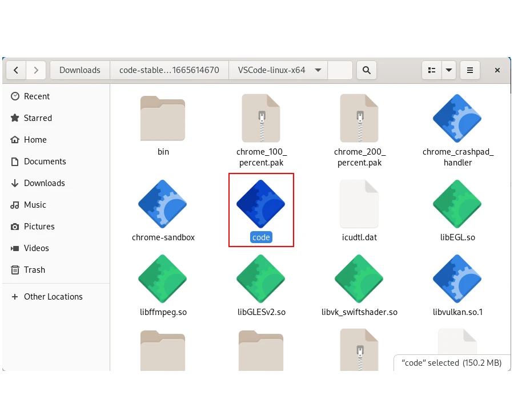Click the code executable icon
This screenshot has height=420, width=514.
tap(261, 204)
